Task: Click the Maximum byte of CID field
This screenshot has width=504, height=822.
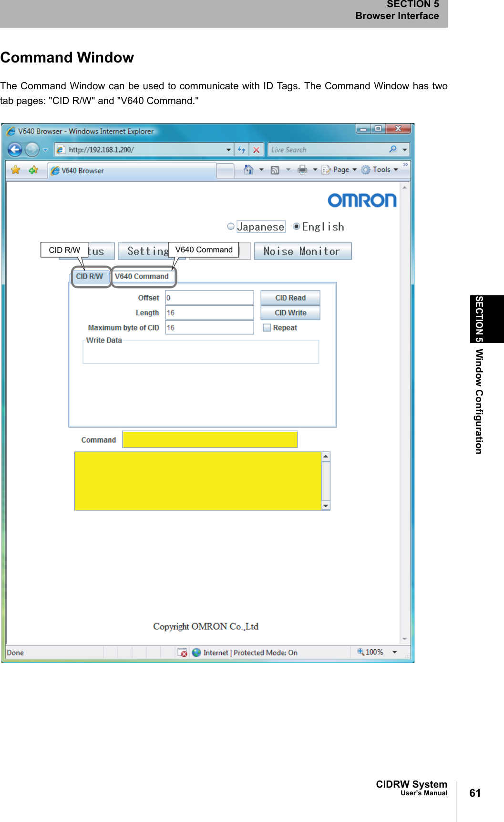Action: pyautogui.click(x=209, y=327)
